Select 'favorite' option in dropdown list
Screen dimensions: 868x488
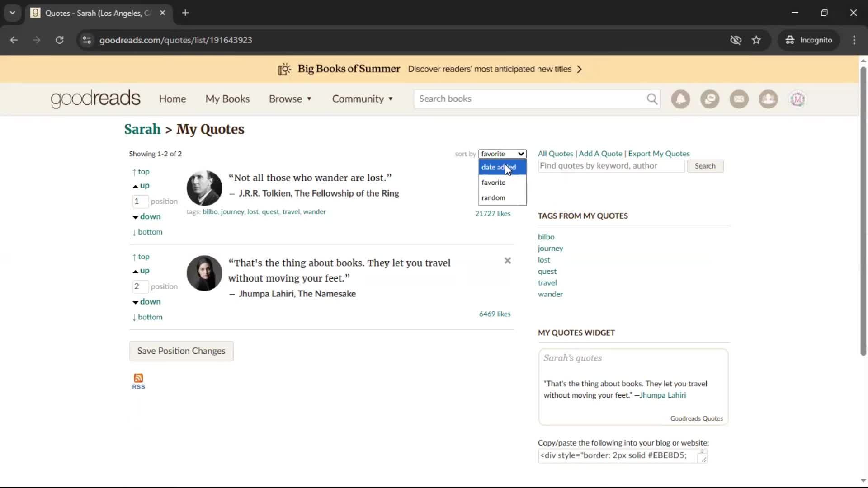(x=503, y=183)
